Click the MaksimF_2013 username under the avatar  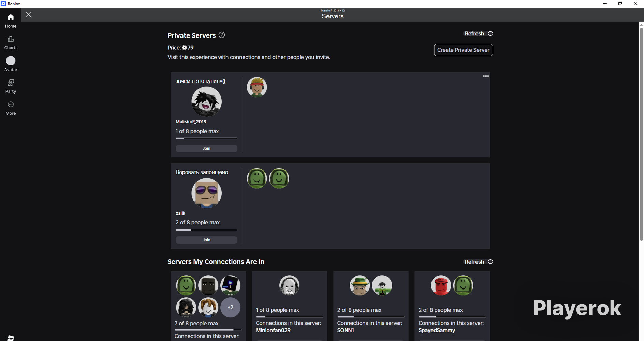[191, 122]
